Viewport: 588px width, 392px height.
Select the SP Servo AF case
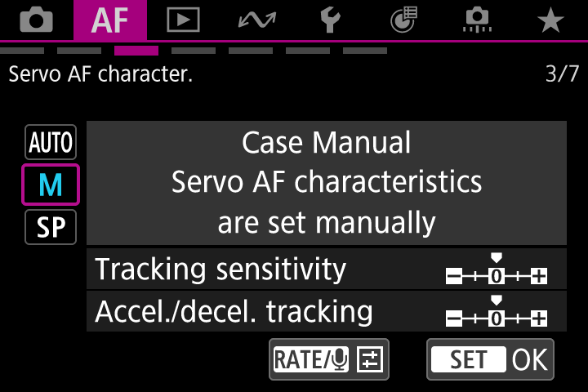point(51,226)
